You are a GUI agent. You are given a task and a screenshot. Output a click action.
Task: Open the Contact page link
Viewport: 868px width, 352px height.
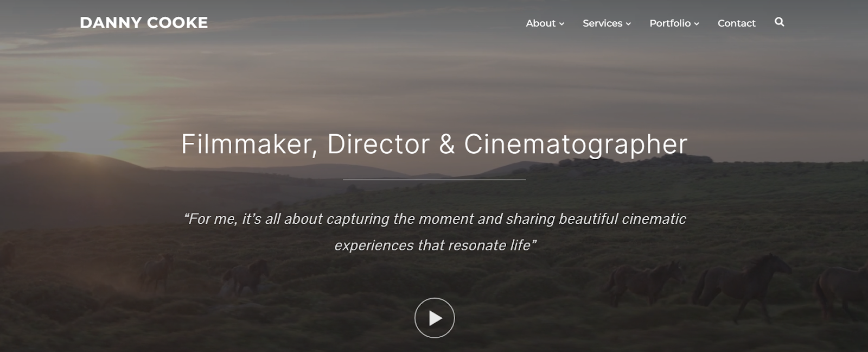[x=736, y=23]
